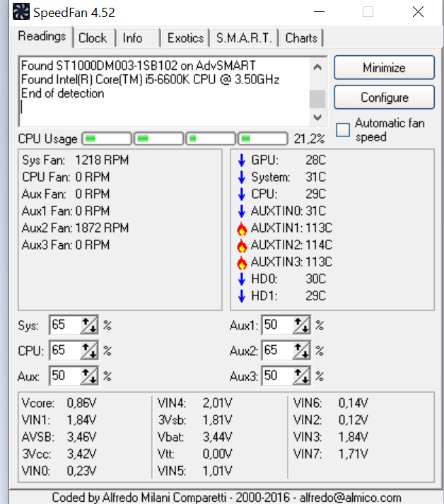Click the SpeedFan app icon in title bar
The height and width of the screenshot is (504, 444).
(21, 11)
